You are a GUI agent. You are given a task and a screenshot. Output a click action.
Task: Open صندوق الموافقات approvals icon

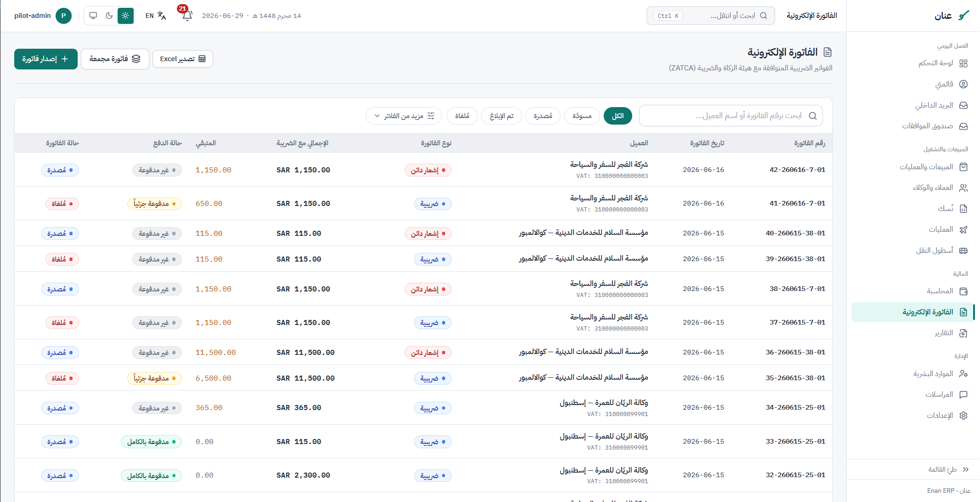(963, 126)
